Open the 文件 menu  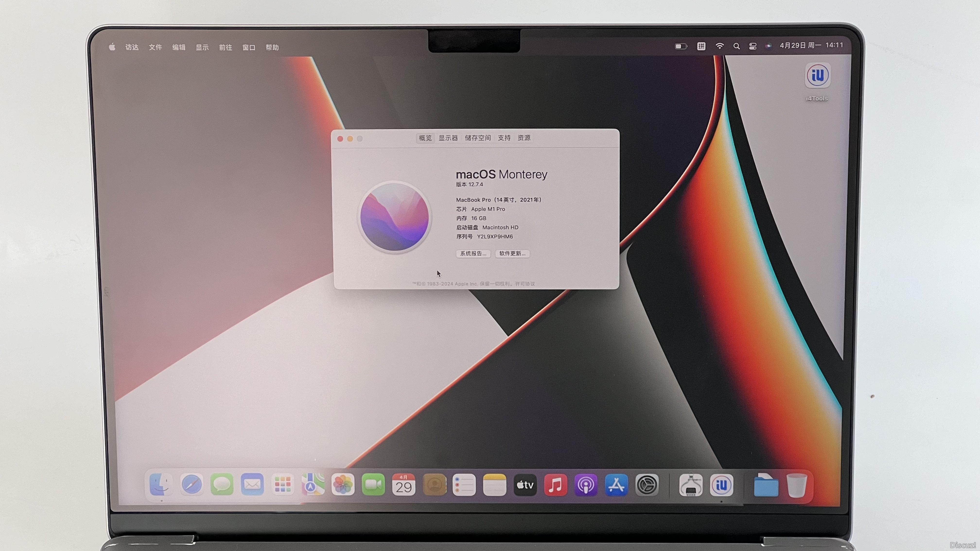click(x=155, y=47)
